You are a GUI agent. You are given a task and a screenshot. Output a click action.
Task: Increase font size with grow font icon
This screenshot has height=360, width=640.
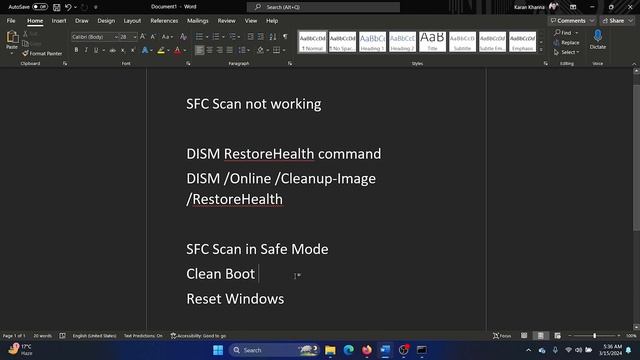142,37
